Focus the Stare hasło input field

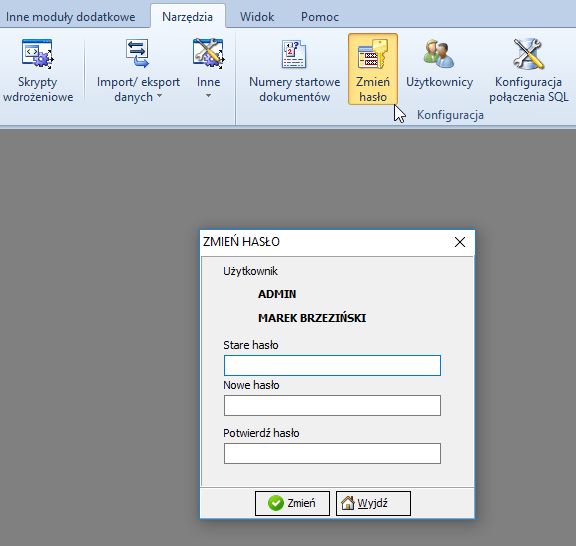[332, 365]
